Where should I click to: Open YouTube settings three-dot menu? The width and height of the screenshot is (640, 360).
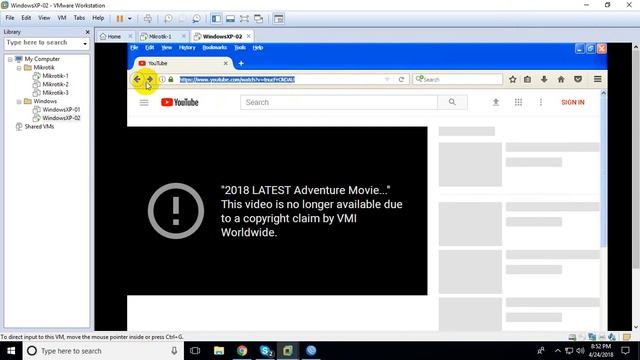pyautogui.click(x=541, y=102)
